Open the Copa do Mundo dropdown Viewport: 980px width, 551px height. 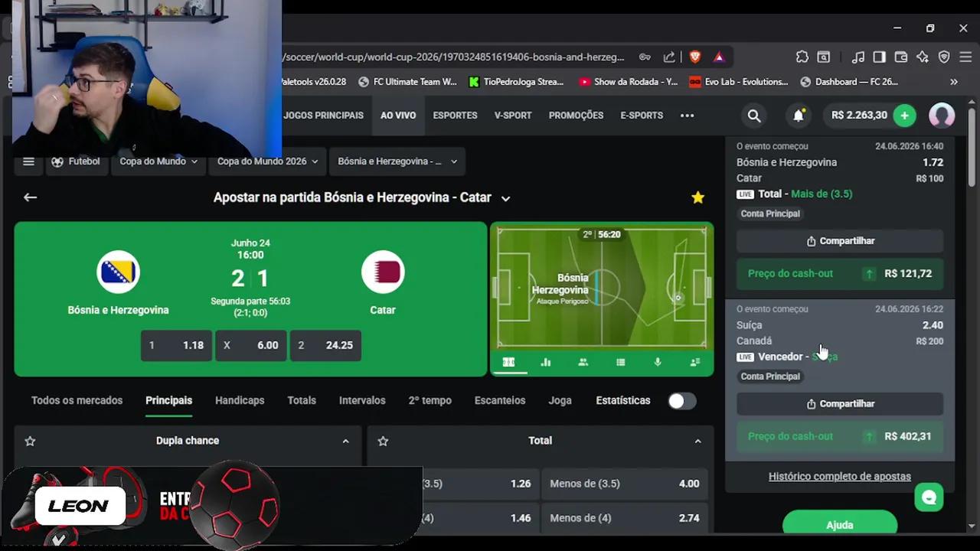pos(158,161)
